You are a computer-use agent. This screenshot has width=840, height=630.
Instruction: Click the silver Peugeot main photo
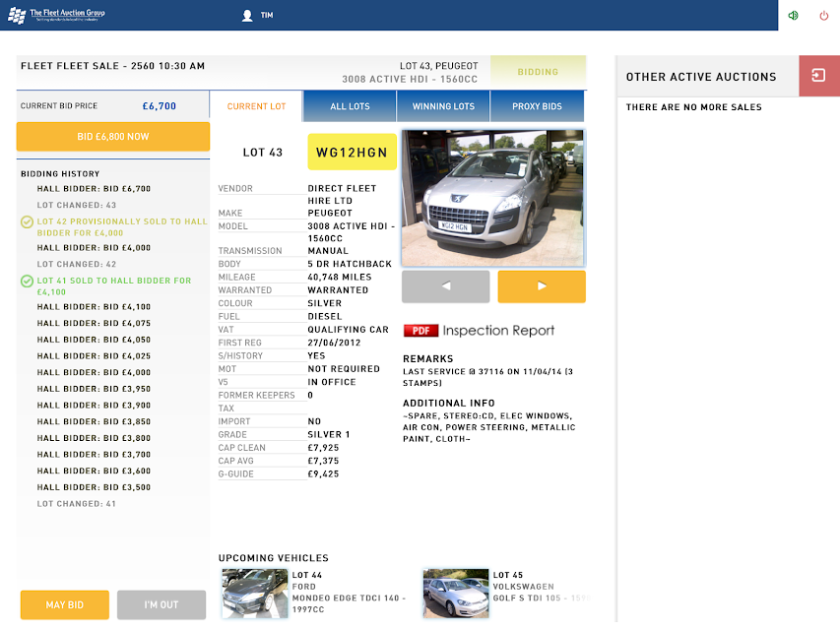(492, 198)
